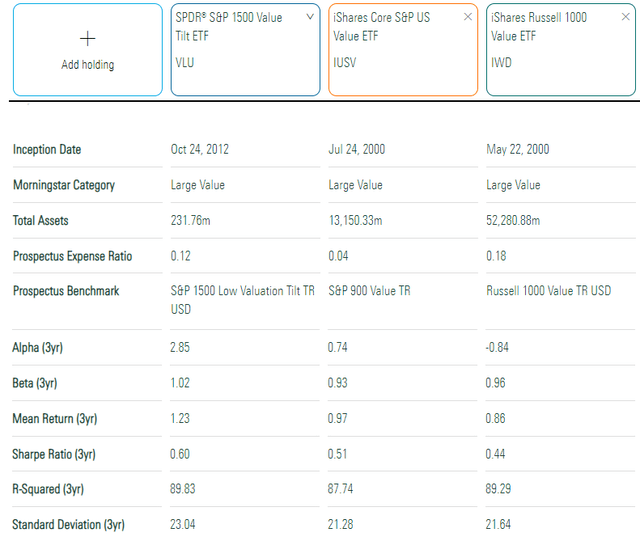Screen dimensions: 640x541
Task: Click the plus icon to add holding
Action: pos(87,39)
